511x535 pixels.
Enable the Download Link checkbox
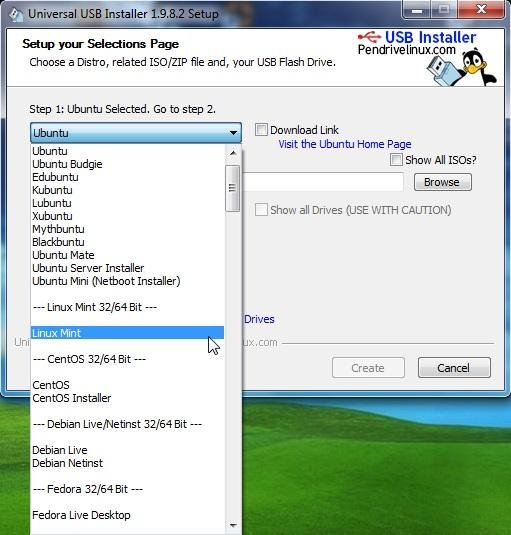(x=261, y=130)
